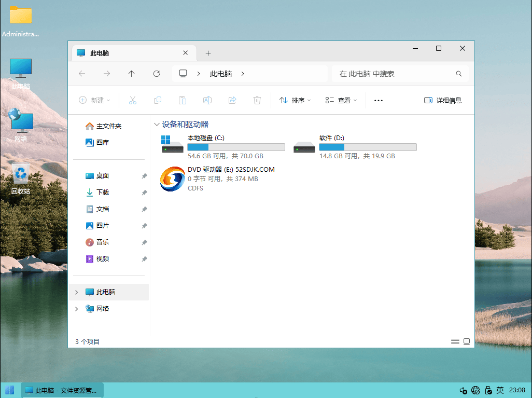Unpin 下载 using its pin icon

(x=144, y=193)
